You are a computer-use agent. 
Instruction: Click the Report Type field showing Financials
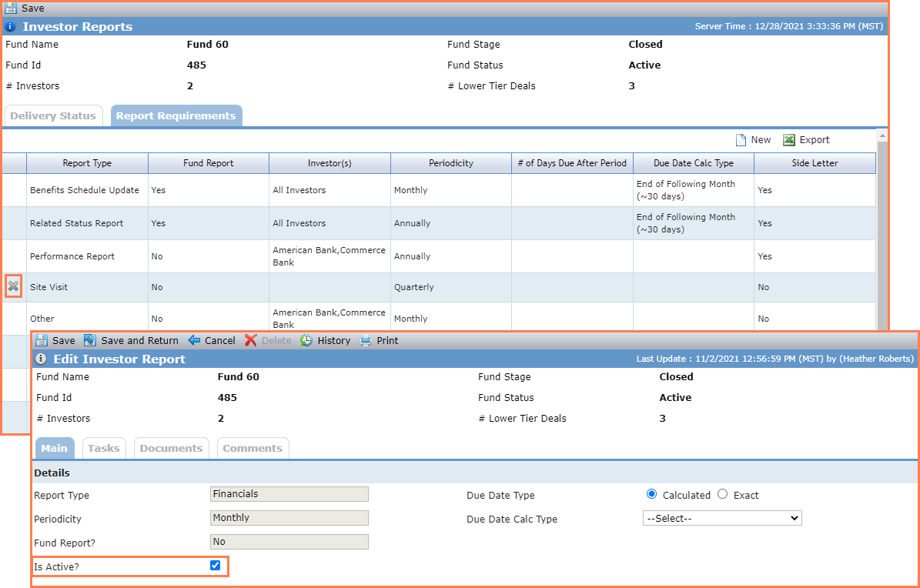pos(289,494)
